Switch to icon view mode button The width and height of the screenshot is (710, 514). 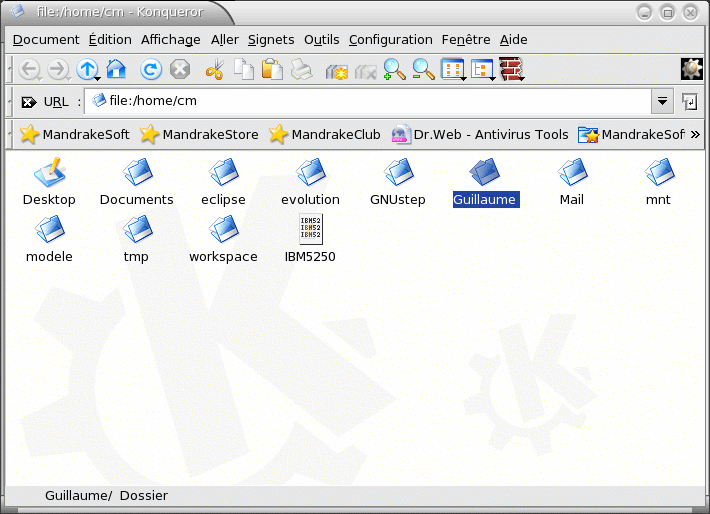(453, 70)
